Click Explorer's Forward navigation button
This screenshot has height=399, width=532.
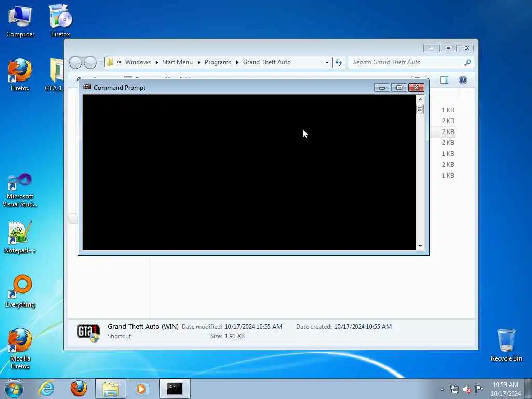pyautogui.click(x=90, y=62)
